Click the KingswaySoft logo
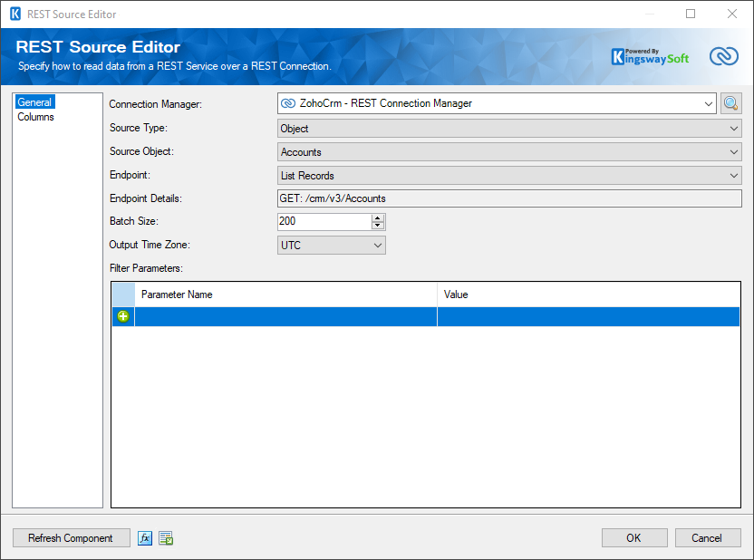754x560 pixels. point(650,57)
